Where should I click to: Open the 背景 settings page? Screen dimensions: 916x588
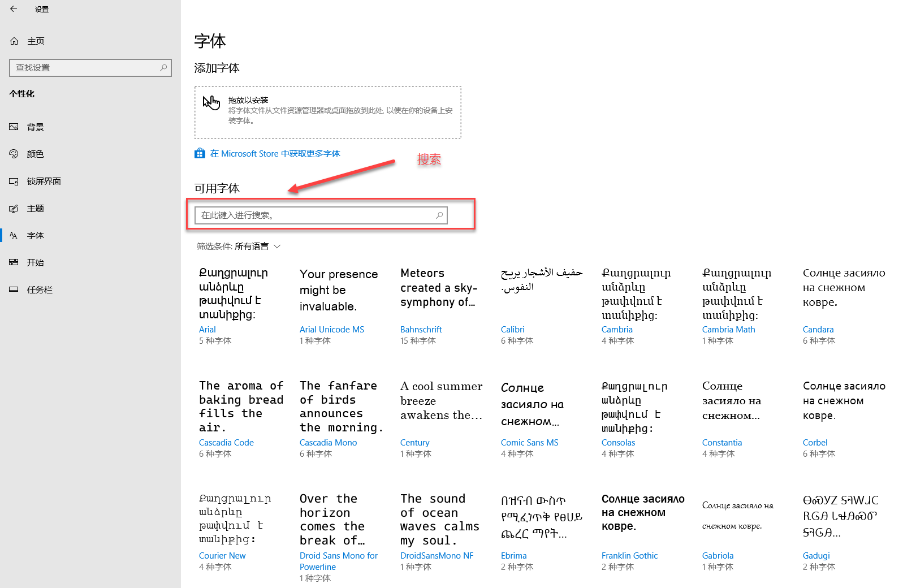point(90,127)
